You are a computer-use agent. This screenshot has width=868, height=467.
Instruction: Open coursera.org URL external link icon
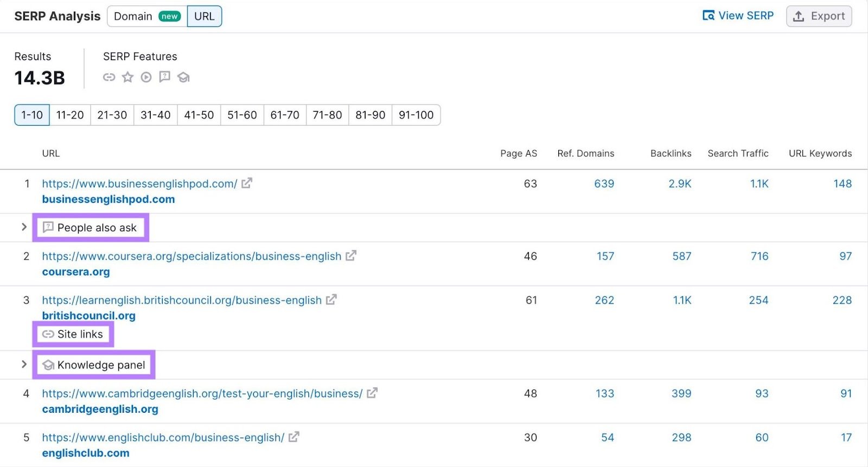pyautogui.click(x=351, y=255)
